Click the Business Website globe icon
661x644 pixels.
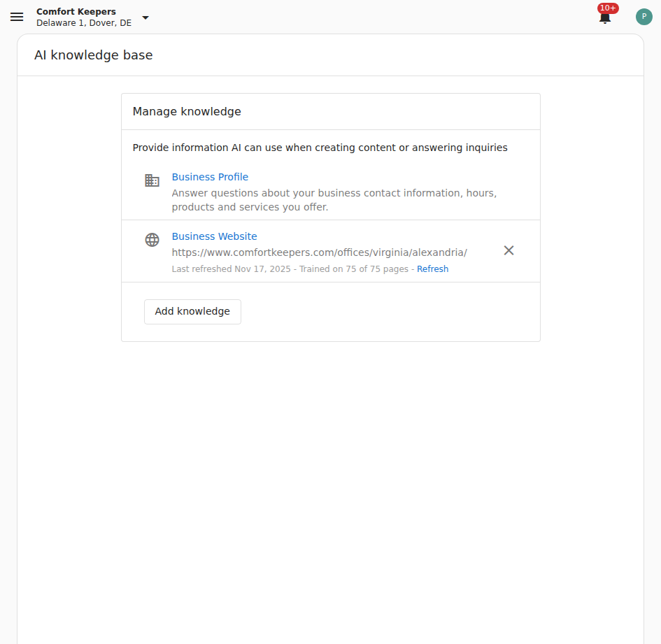[152, 240]
